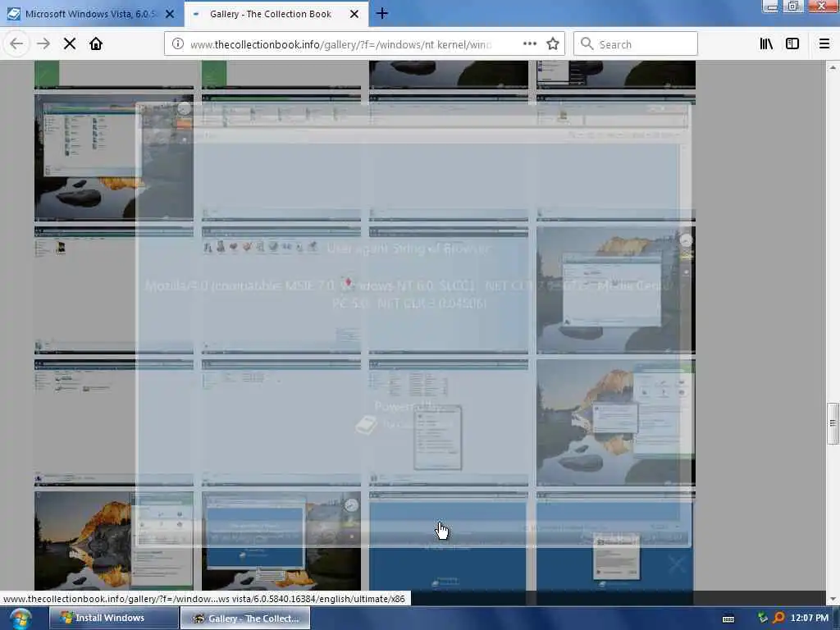Viewport: 840px width, 630px height.
Task: Open thumbnail with blue dialog over mountain wallpaper
Action: (x=281, y=541)
